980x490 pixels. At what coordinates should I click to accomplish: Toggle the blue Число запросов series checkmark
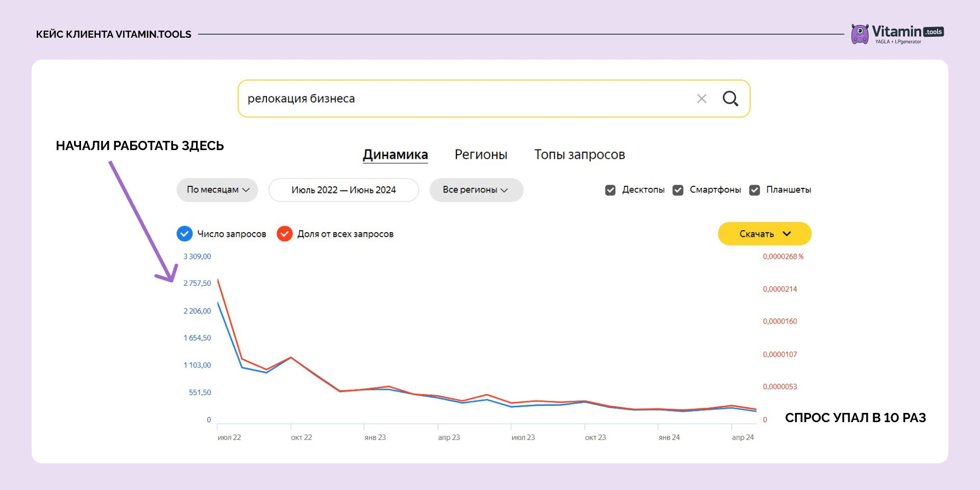pos(184,234)
